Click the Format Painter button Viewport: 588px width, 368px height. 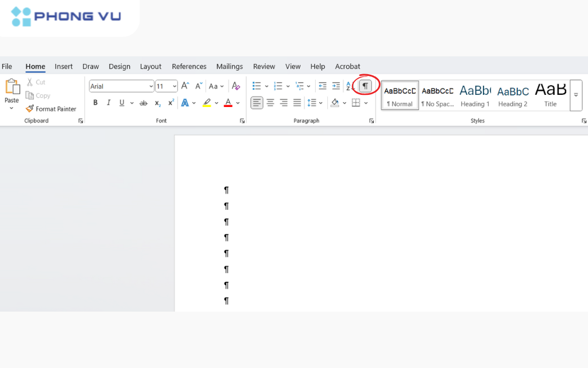(x=51, y=109)
